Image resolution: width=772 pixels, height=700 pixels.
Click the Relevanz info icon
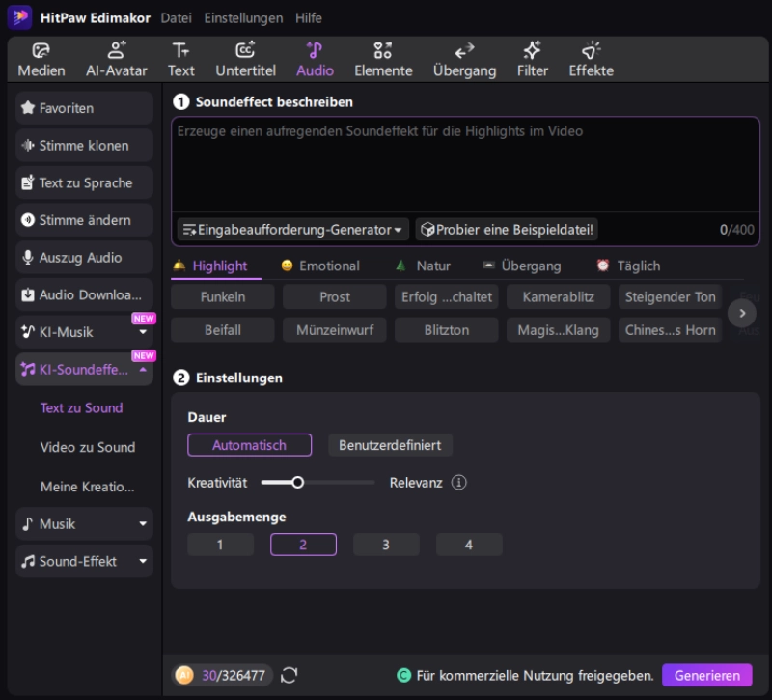(459, 482)
